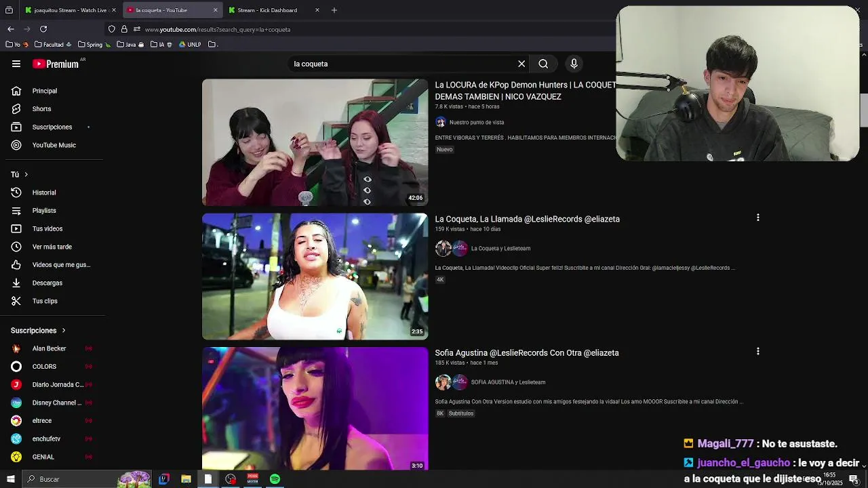This screenshot has height=488, width=868.
Task: Click the Ver más tarde clock icon
Action: pos(16,247)
